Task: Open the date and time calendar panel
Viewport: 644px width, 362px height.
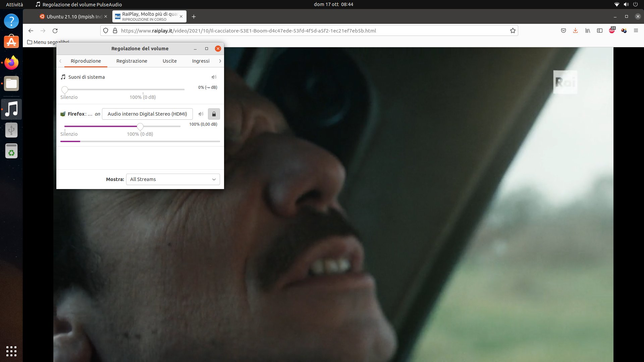Action: point(333,4)
